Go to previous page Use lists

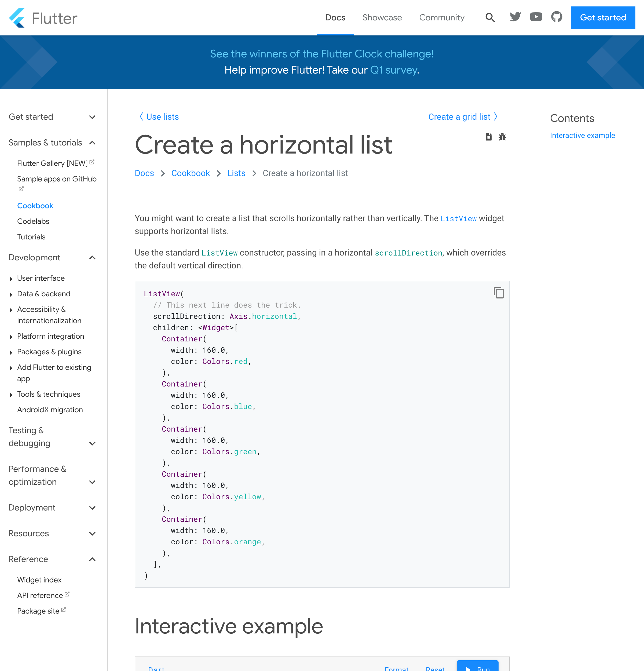pos(159,117)
